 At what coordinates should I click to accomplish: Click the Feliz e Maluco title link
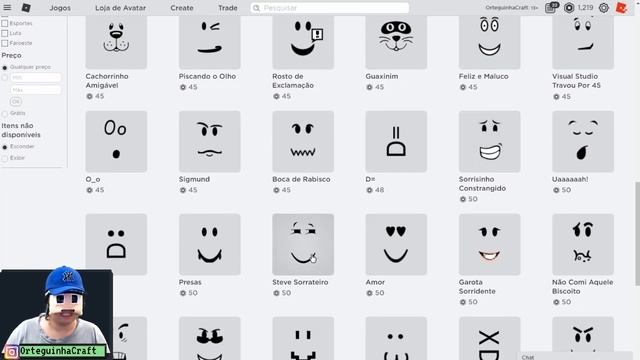[483, 76]
